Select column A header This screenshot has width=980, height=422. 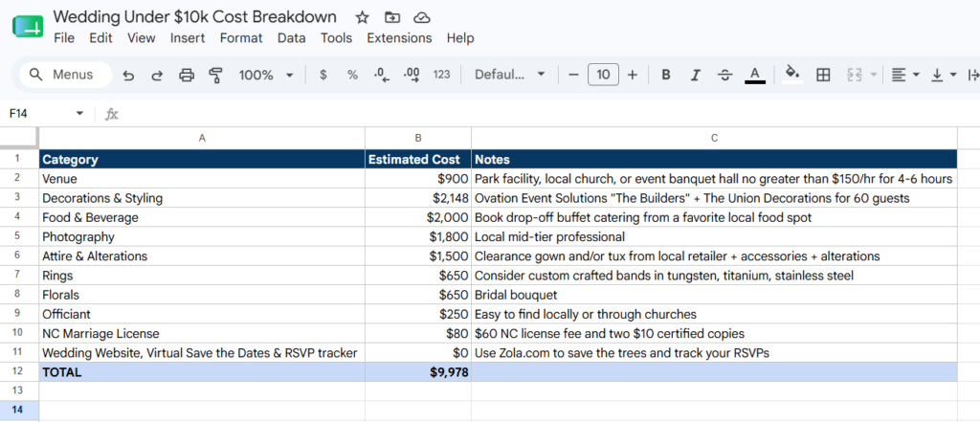202,138
